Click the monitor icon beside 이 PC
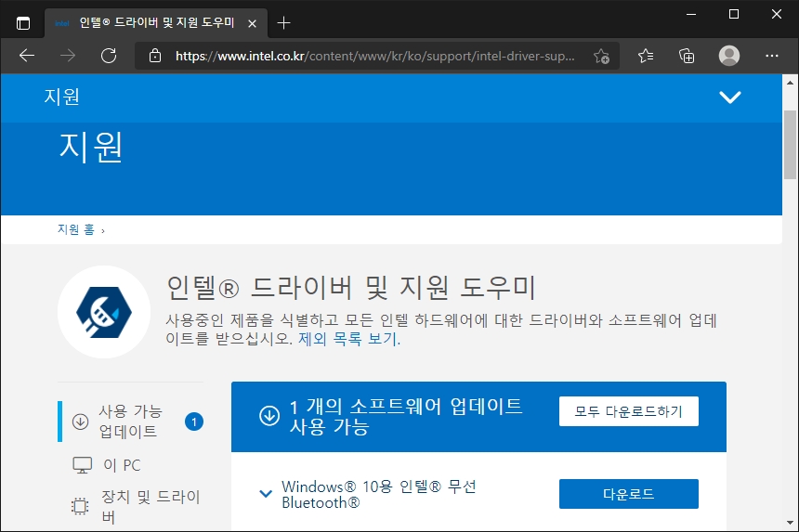Image resolution: width=799 pixels, height=532 pixels. (82, 465)
